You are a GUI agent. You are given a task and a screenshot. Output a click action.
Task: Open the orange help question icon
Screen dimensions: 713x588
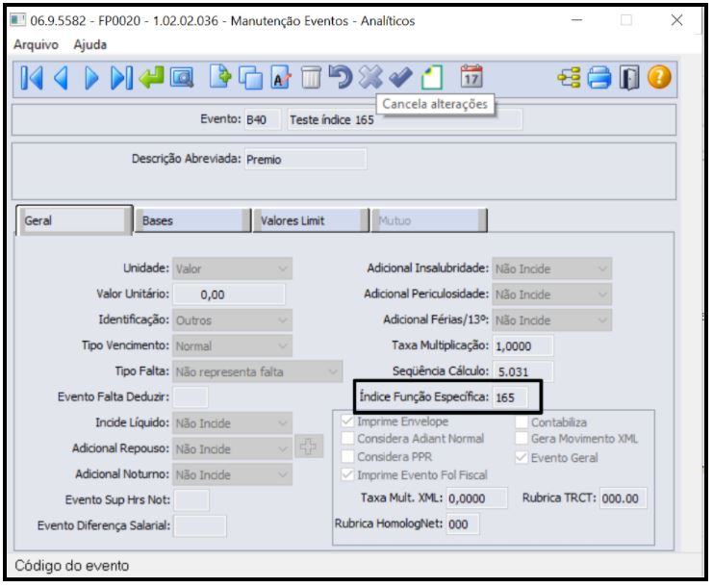point(659,77)
